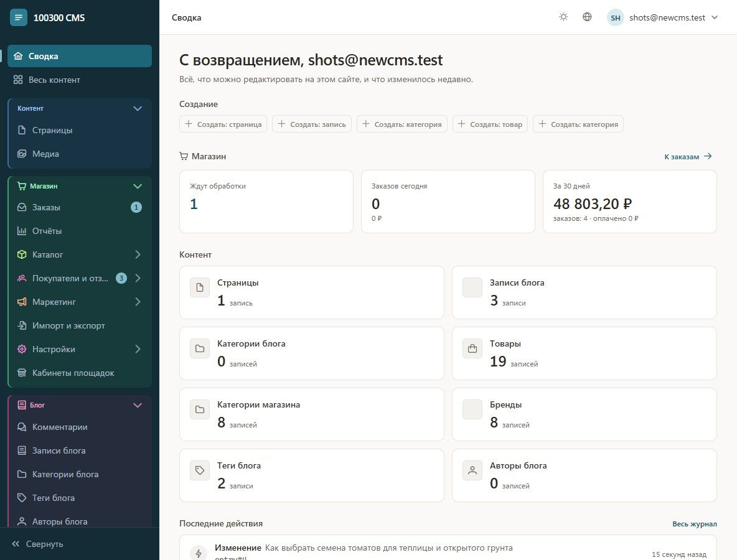Open the Отчёты chart icon item
This screenshot has height=560, width=737.
pyautogui.click(x=80, y=231)
